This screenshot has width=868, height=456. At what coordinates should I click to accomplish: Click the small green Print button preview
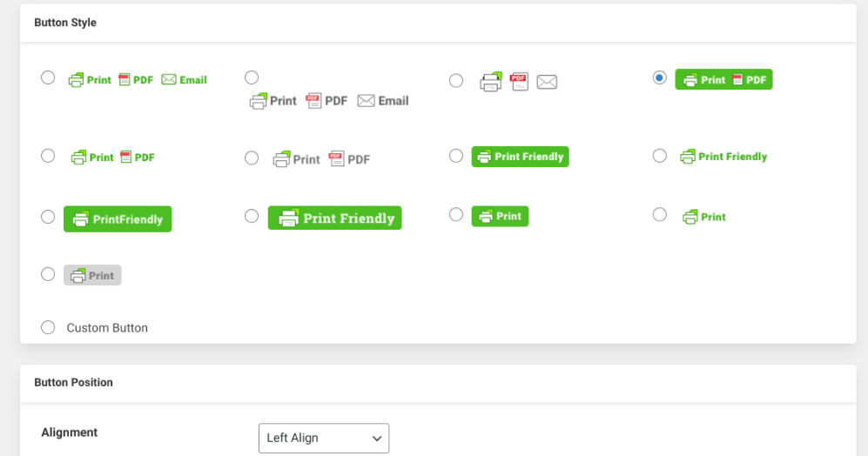[500, 216]
